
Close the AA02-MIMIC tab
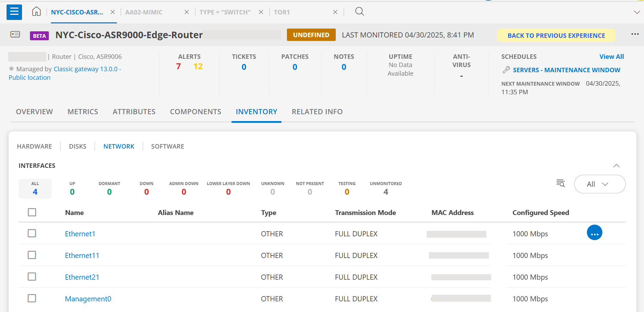[x=186, y=12]
